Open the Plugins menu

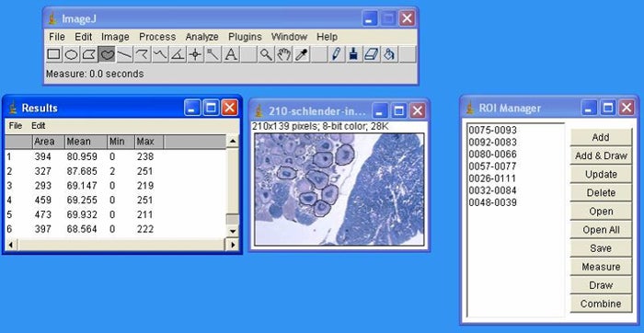(x=245, y=37)
